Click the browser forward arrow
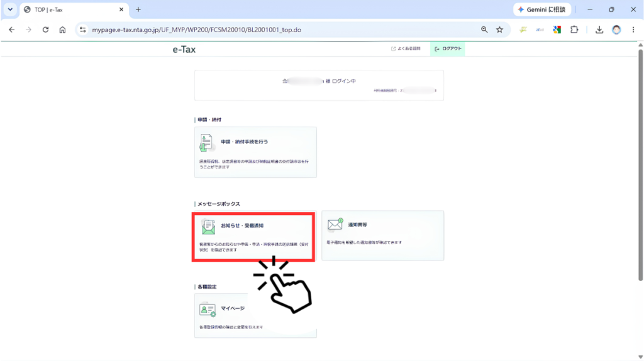Image resolution: width=644 pixels, height=361 pixels. (28, 30)
